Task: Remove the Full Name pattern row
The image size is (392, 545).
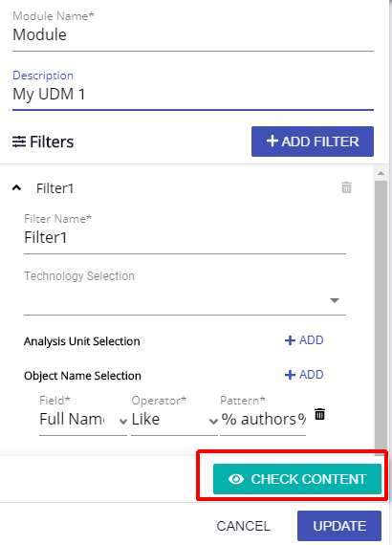Action: 319,414
